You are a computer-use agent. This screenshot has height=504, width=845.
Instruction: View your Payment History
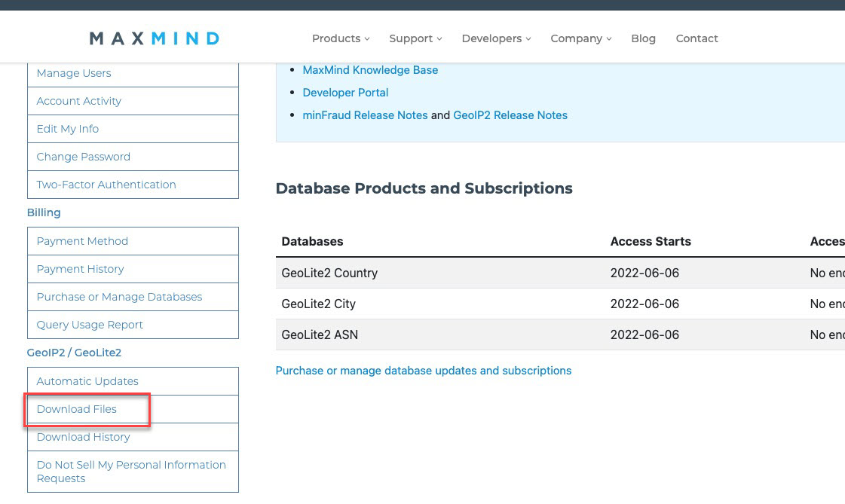[x=81, y=269]
